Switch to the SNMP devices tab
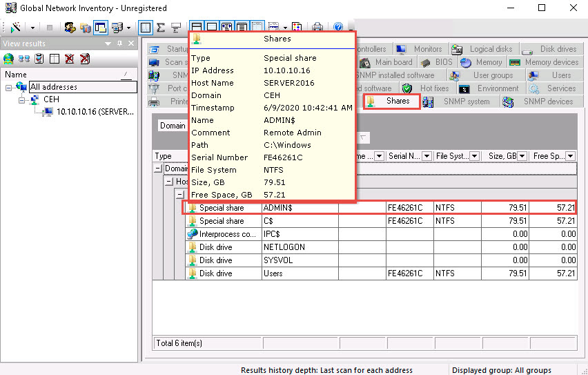 [x=542, y=102]
